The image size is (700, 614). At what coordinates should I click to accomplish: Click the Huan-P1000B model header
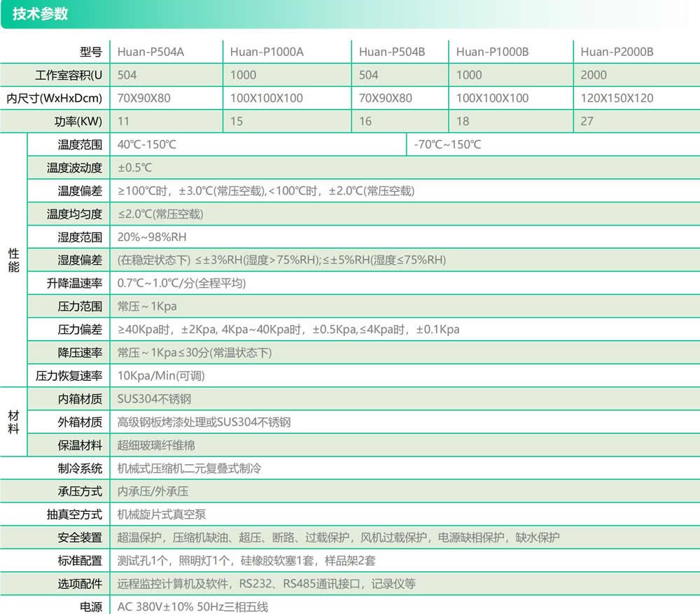(x=492, y=52)
